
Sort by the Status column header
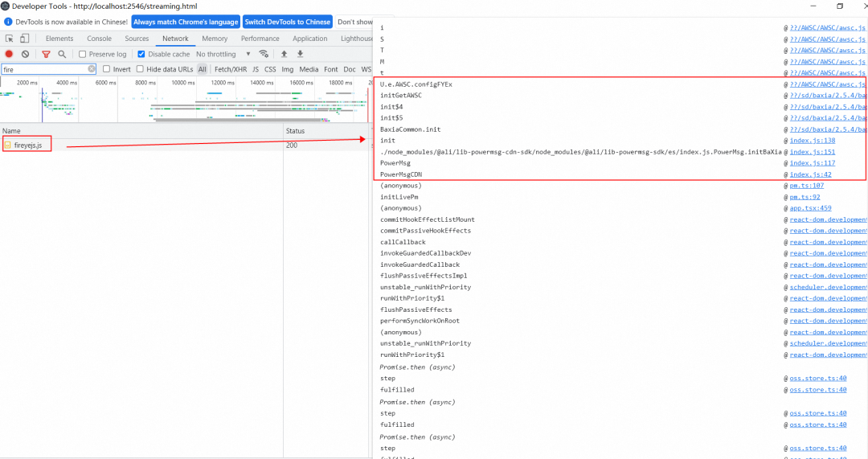click(327, 131)
